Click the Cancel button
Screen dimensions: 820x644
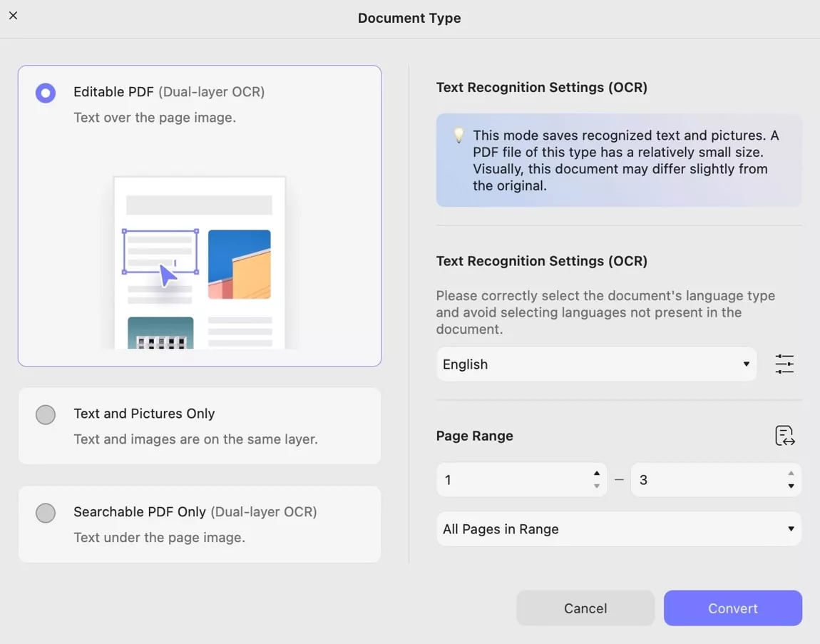pyautogui.click(x=585, y=608)
